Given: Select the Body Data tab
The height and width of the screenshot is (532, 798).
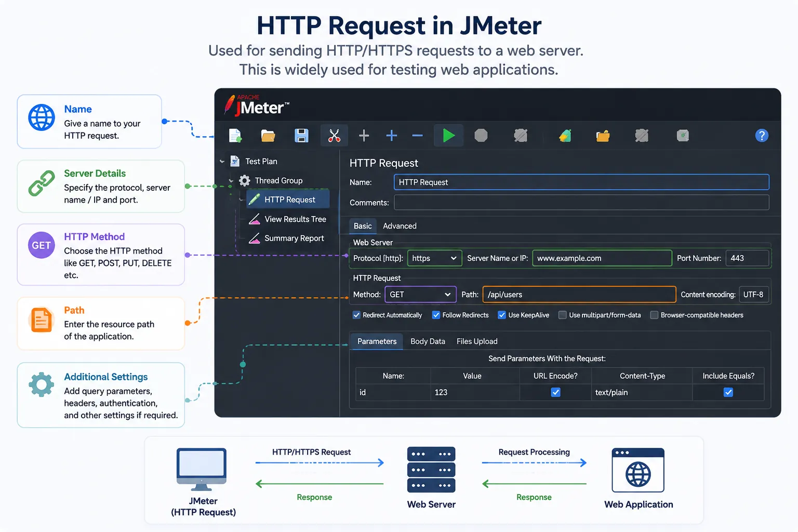Looking at the screenshot, I should (x=428, y=341).
